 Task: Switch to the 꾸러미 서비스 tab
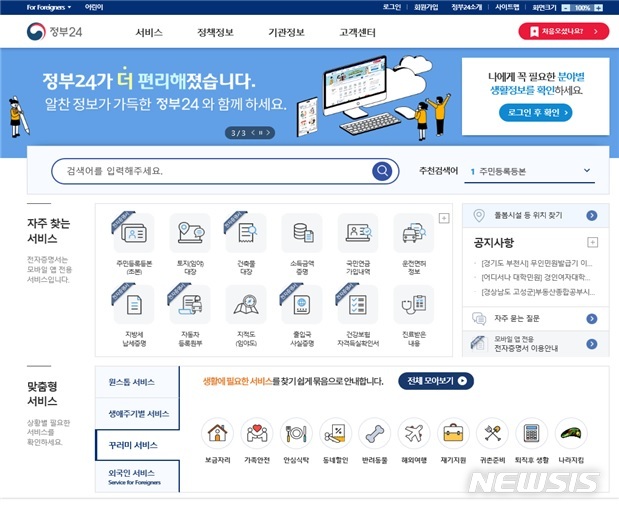click(x=137, y=445)
